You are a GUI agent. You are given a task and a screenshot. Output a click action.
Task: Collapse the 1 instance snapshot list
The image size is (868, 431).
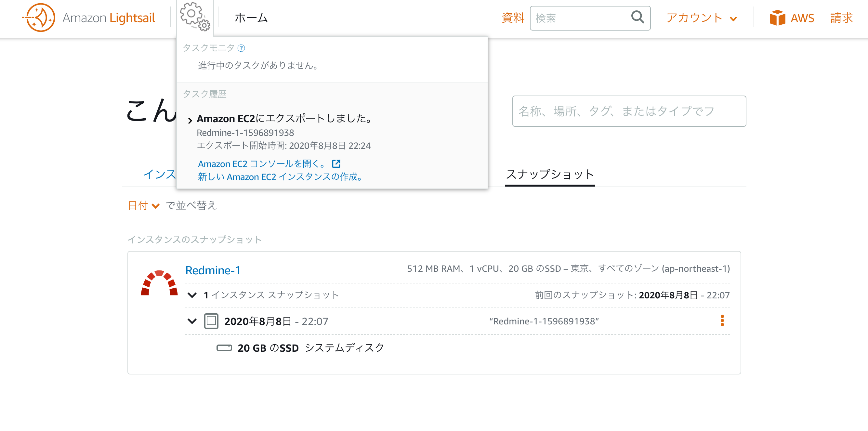pyautogui.click(x=192, y=295)
